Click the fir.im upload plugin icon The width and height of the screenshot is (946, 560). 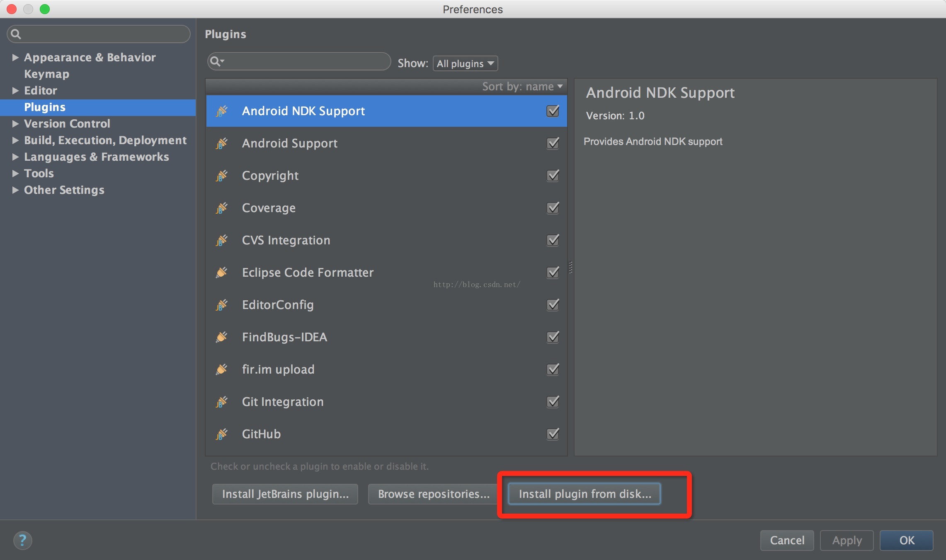221,369
